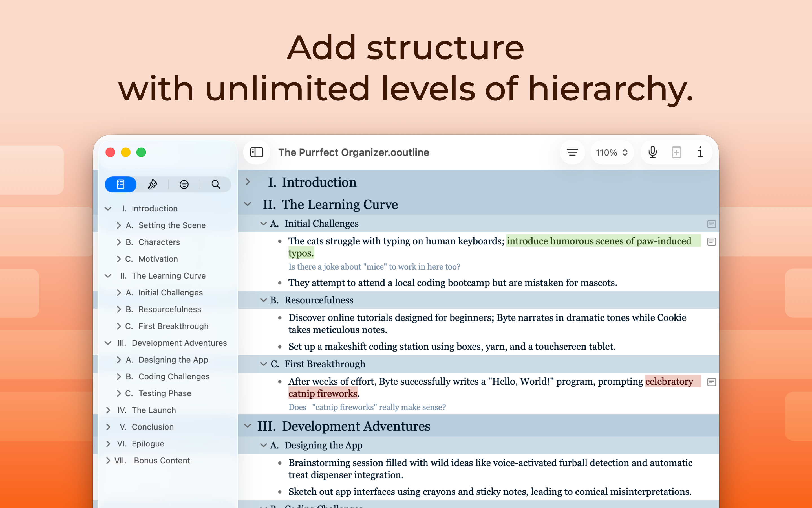Minimize window with yellow traffic light

click(126, 152)
